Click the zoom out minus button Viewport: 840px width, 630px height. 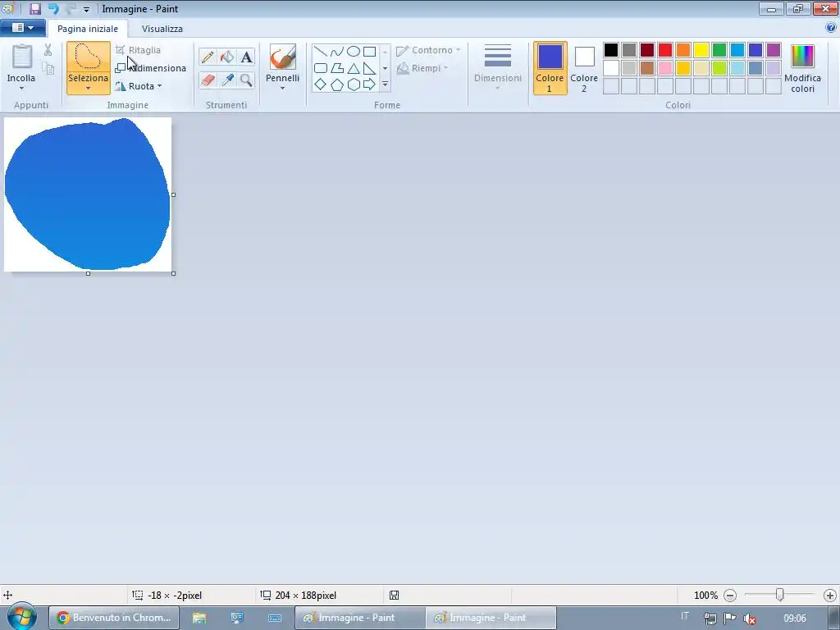[729, 596]
